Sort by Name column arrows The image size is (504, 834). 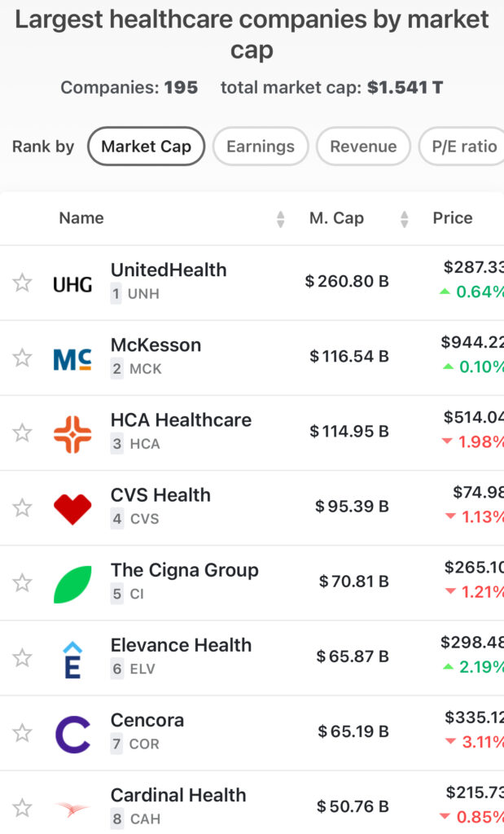[280, 218]
